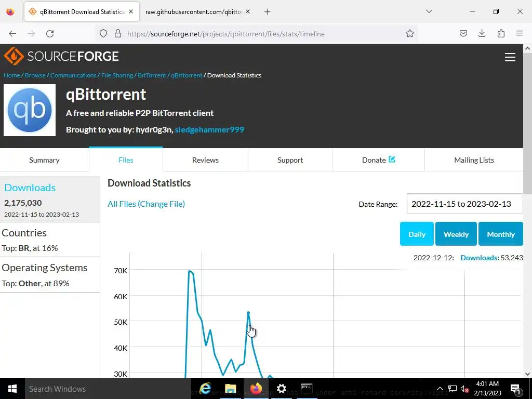
Task: Click the site padlock icon
Action: [118, 34]
